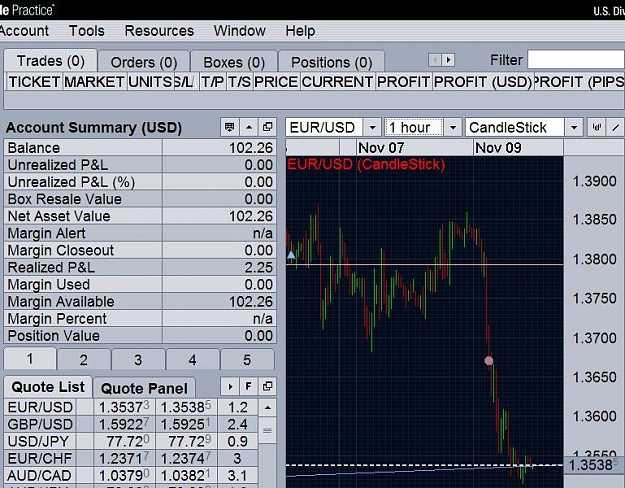Detach the Account Summary panel window
The image size is (625, 488).
tap(267, 127)
